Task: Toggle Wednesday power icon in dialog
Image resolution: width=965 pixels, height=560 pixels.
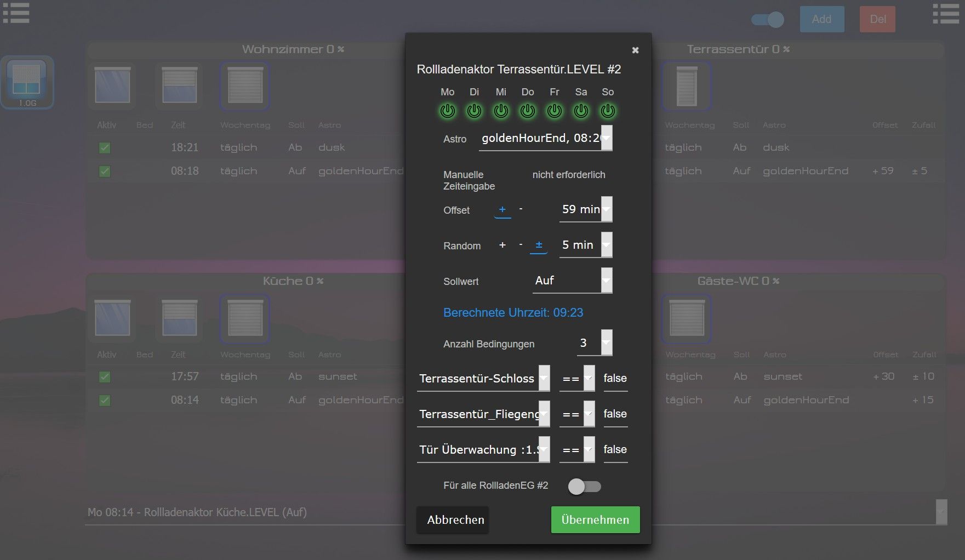Action: point(501,111)
